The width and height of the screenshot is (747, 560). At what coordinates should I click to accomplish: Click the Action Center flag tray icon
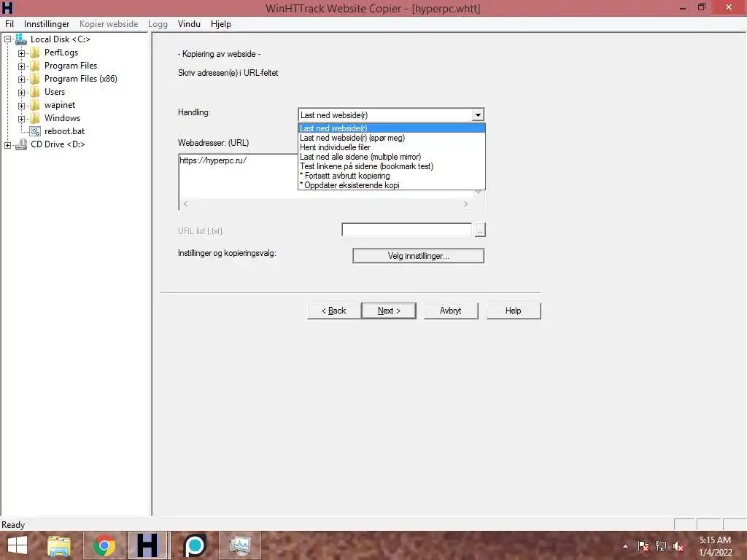pyautogui.click(x=643, y=546)
